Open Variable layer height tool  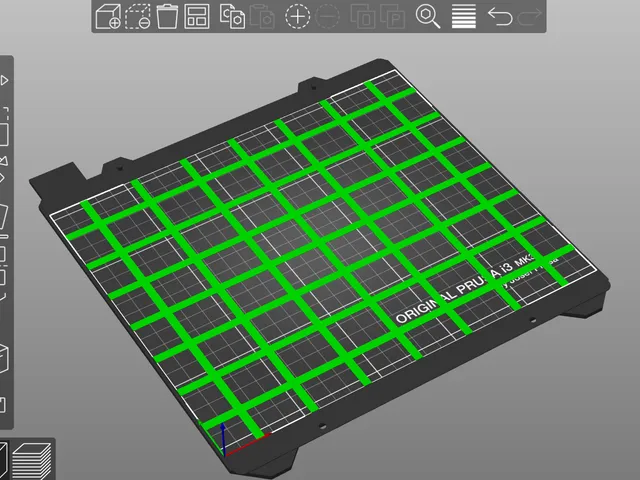click(464, 16)
